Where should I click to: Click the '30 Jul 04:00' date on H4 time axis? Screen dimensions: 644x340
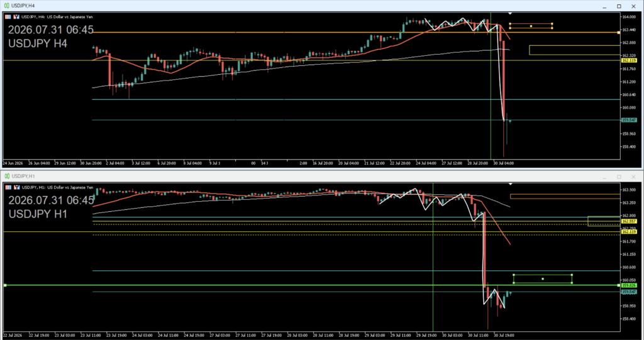pos(503,163)
